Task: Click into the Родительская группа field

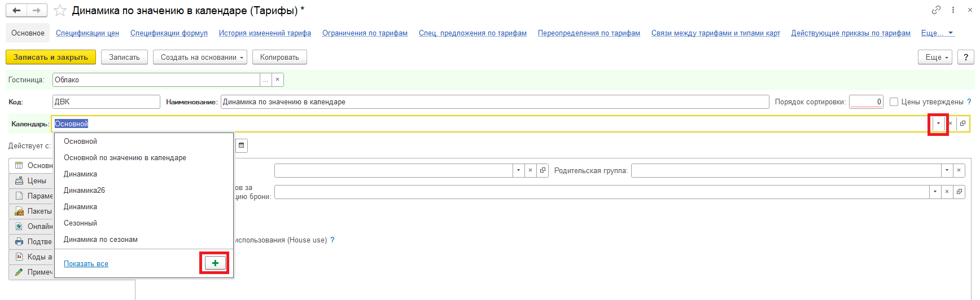Action: click(786, 170)
